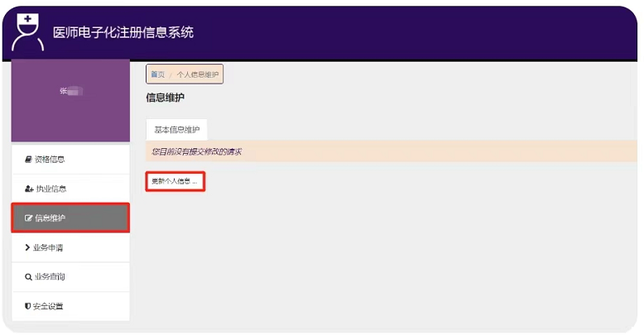Image resolution: width=644 pixels, height=335 pixels.
Task: Click the user-plus icon beside 执业信息
Action: point(28,189)
